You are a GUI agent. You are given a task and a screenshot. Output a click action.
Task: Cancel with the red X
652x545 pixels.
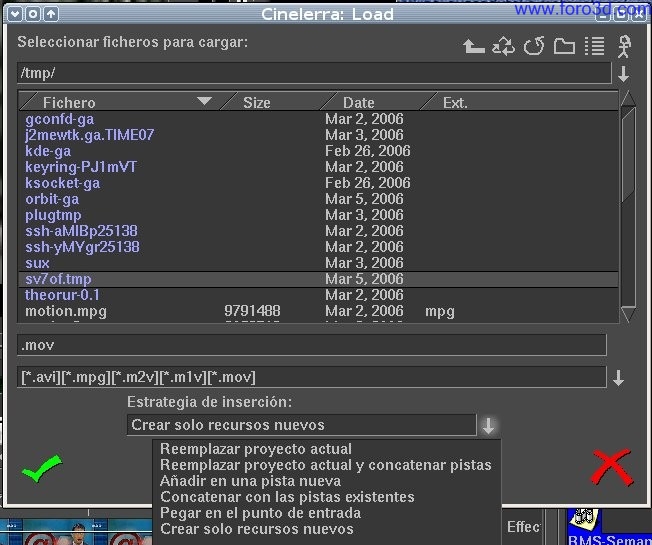612,467
